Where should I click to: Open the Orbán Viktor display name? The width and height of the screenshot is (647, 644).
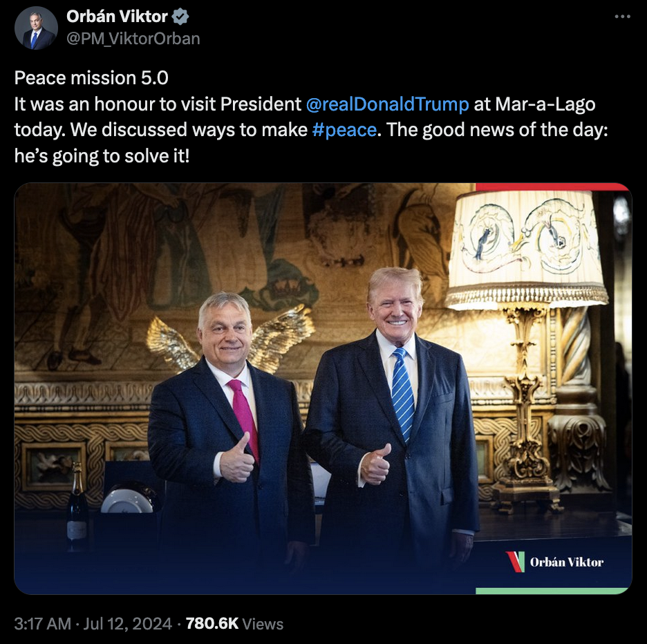(x=117, y=17)
